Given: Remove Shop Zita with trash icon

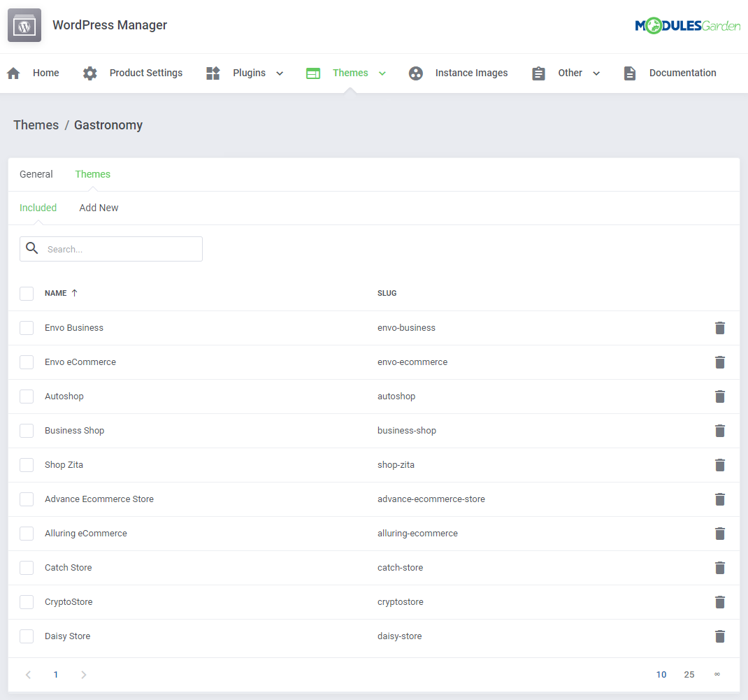Looking at the screenshot, I should click(720, 465).
